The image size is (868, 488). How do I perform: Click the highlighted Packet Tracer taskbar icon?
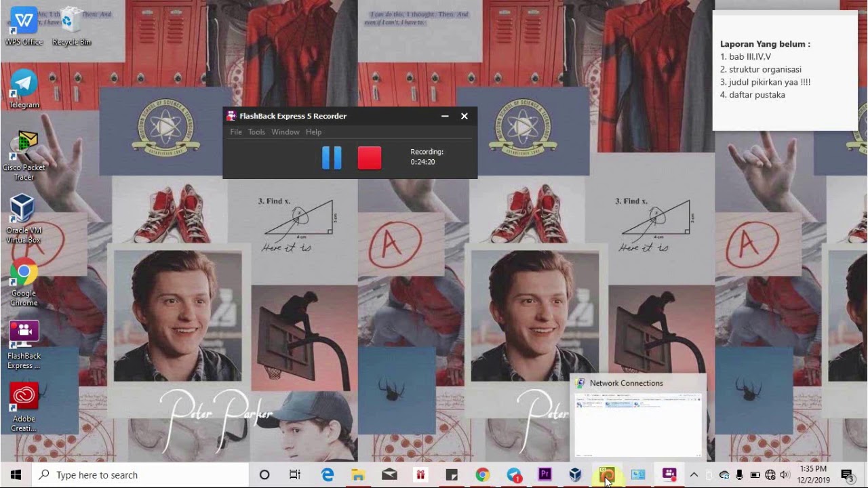607,474
